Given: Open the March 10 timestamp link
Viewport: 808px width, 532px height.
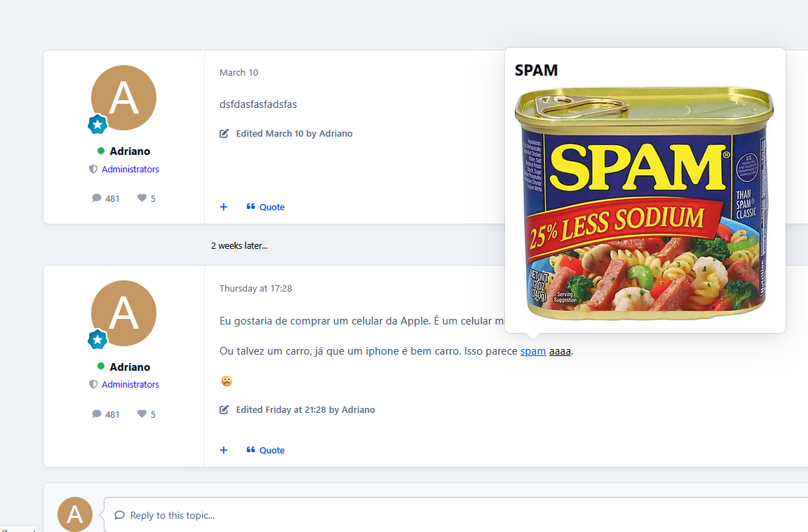Looking at the screenshot, I should [238, 72].
